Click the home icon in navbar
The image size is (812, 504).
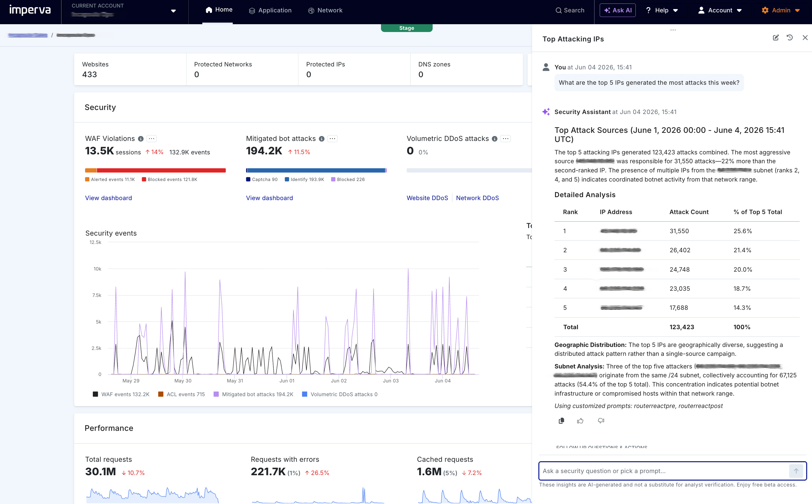[x=209, y=10]
